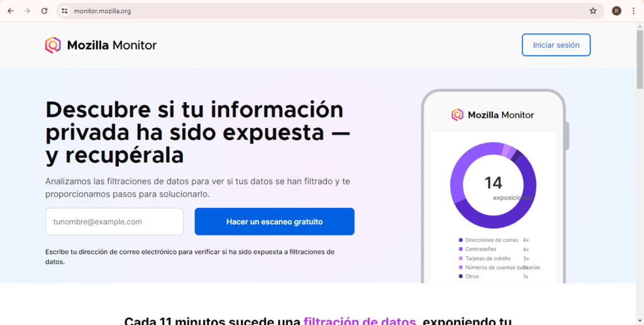Click the filtración de datos link text
644x325 pixels.
[x=360, y=321]
